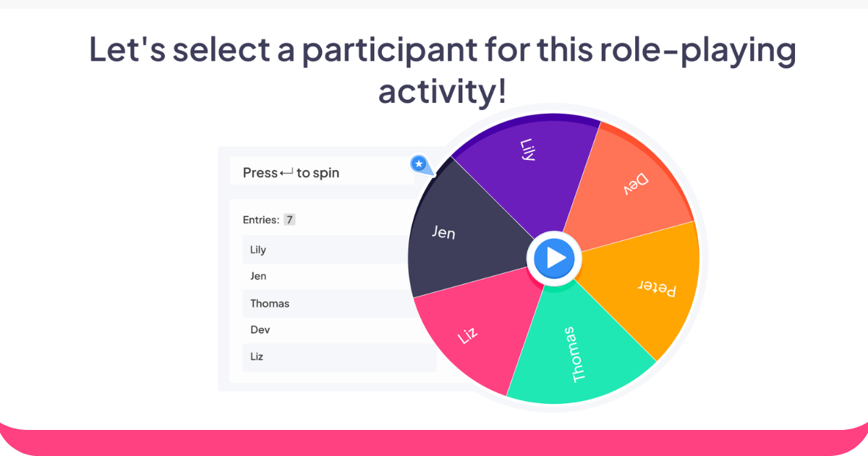
Task: Click the name 'Peter' on the wheel
Action: 657,288
